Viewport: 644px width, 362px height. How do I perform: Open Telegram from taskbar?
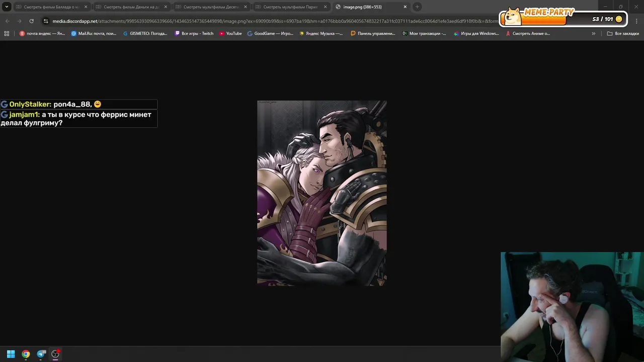pyautogui.click(x=41, y=354)
